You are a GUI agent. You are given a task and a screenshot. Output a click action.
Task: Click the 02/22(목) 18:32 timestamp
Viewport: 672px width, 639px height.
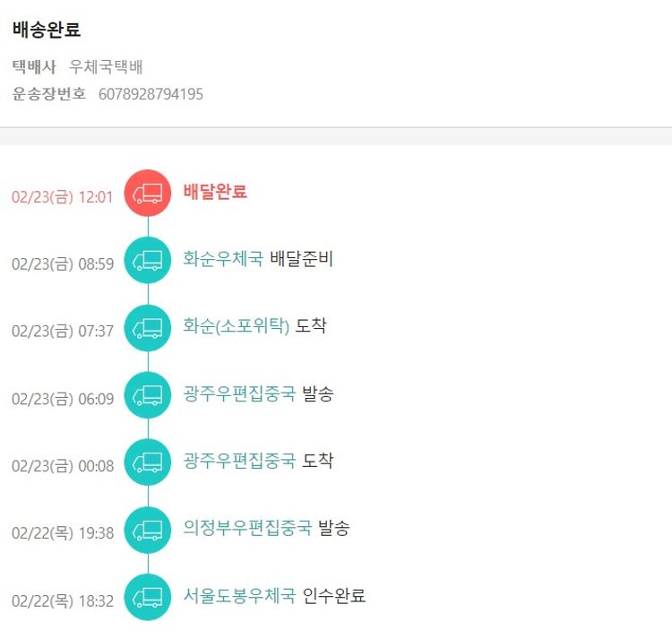coord(63,600)
